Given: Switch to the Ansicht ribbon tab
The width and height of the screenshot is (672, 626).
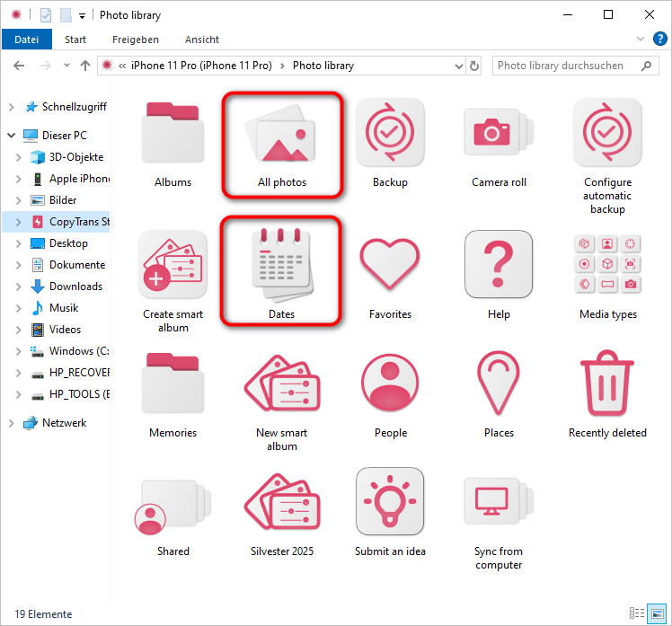Looking at the screenshot, I should click(202, 40).
